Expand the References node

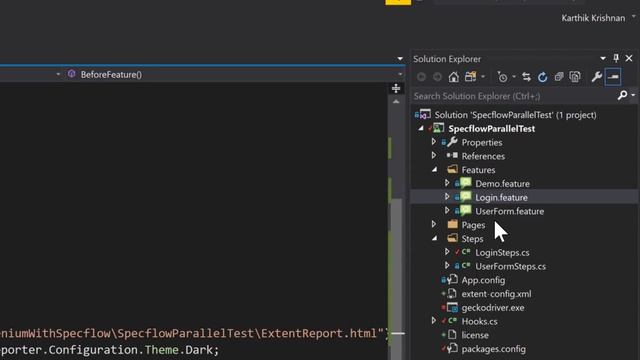click(x=434, y=156)
